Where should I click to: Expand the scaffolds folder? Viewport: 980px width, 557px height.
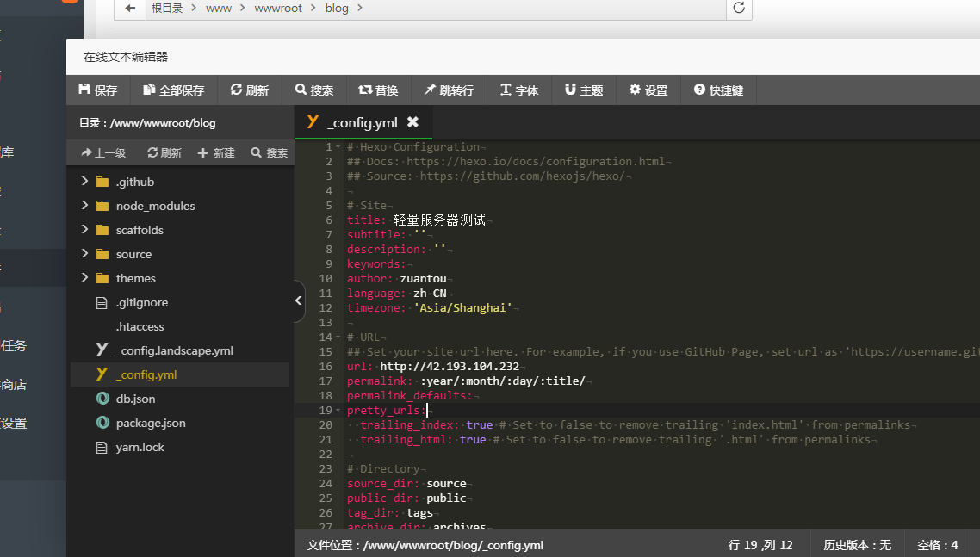point(84,229)
